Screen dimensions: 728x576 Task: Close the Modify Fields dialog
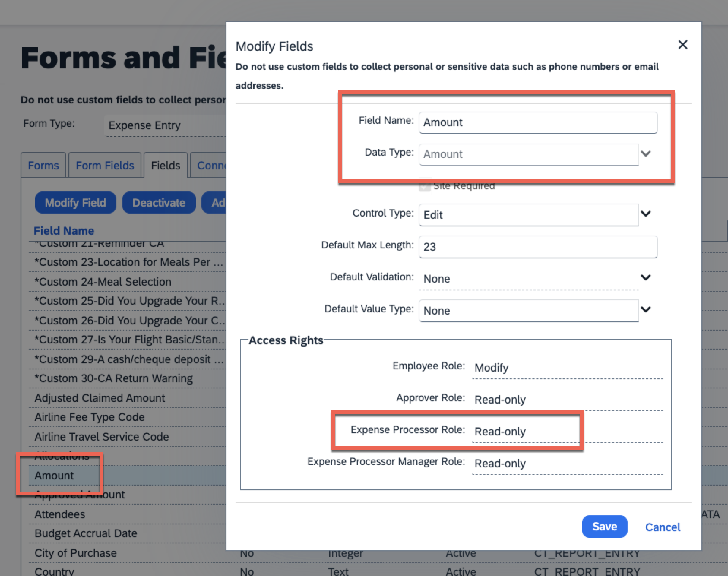click(682, 45)
